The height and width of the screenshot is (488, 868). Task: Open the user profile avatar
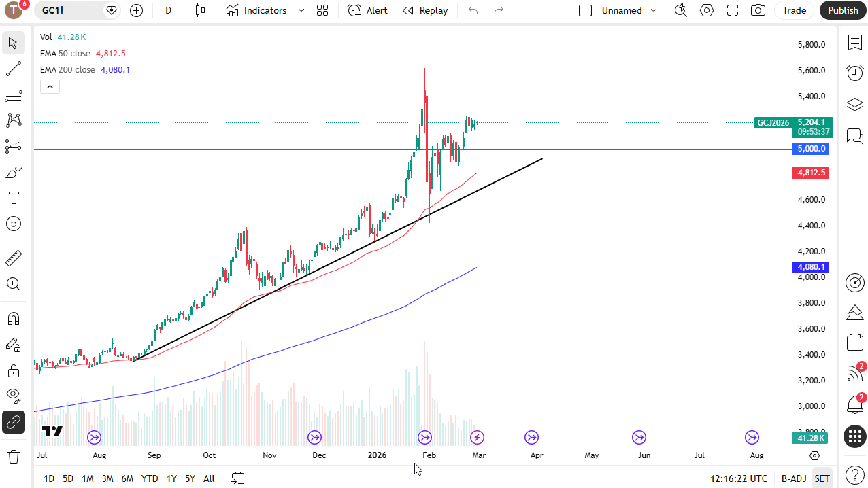[14, 10]
